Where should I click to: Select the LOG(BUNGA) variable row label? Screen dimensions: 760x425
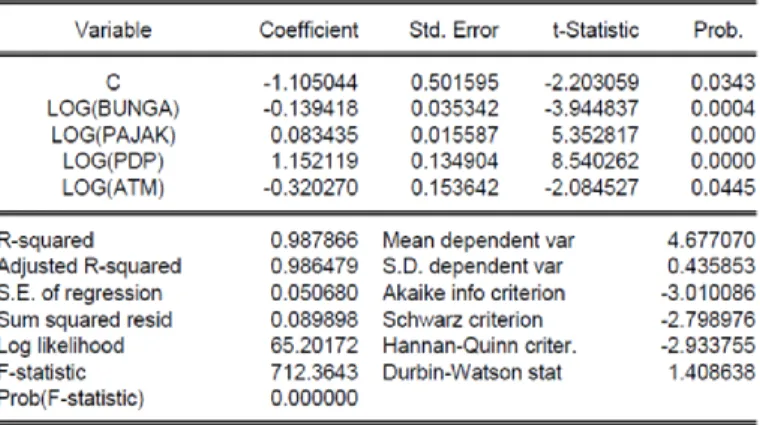pos(113,109)
